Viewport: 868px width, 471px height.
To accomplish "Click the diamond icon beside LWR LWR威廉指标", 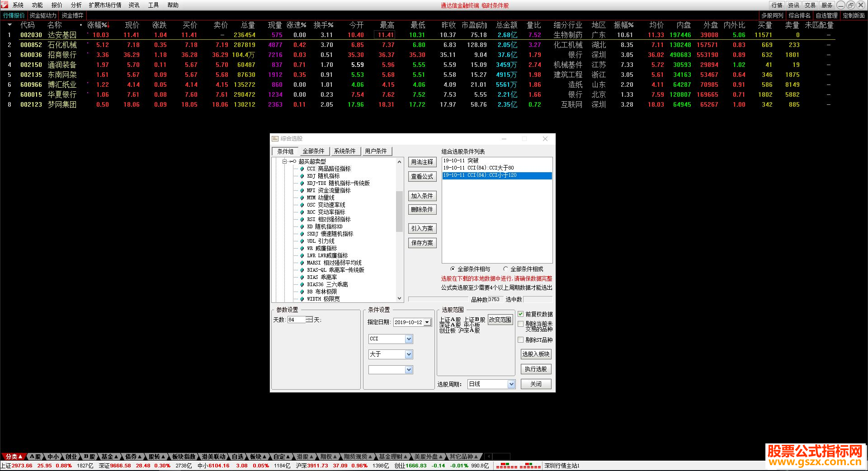I will (302, 256).
